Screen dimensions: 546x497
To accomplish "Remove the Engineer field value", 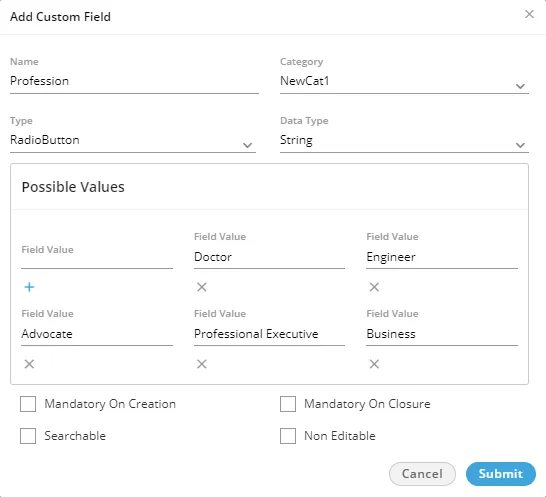I will tap(374, 287).
